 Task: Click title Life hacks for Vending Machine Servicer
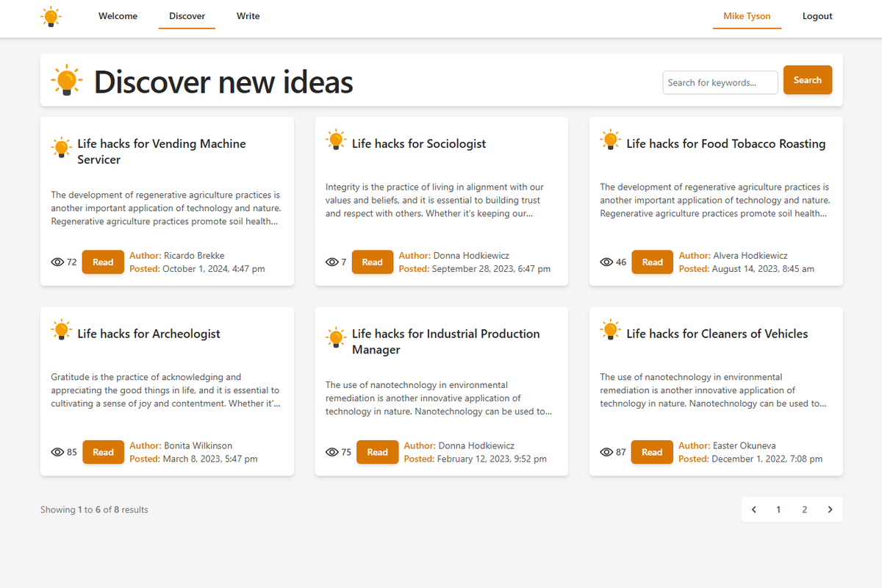[162, 151]
